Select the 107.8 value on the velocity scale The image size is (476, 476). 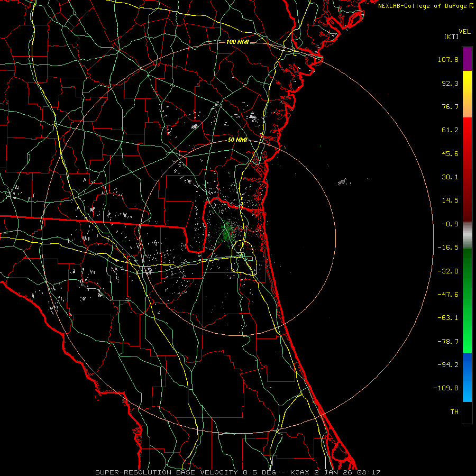(x=448, y=59)
